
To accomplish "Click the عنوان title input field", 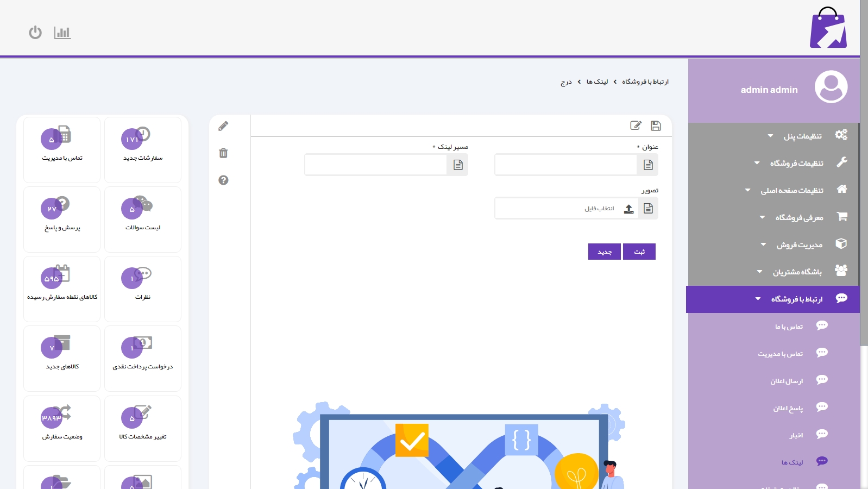I will [x=565, y=165].
